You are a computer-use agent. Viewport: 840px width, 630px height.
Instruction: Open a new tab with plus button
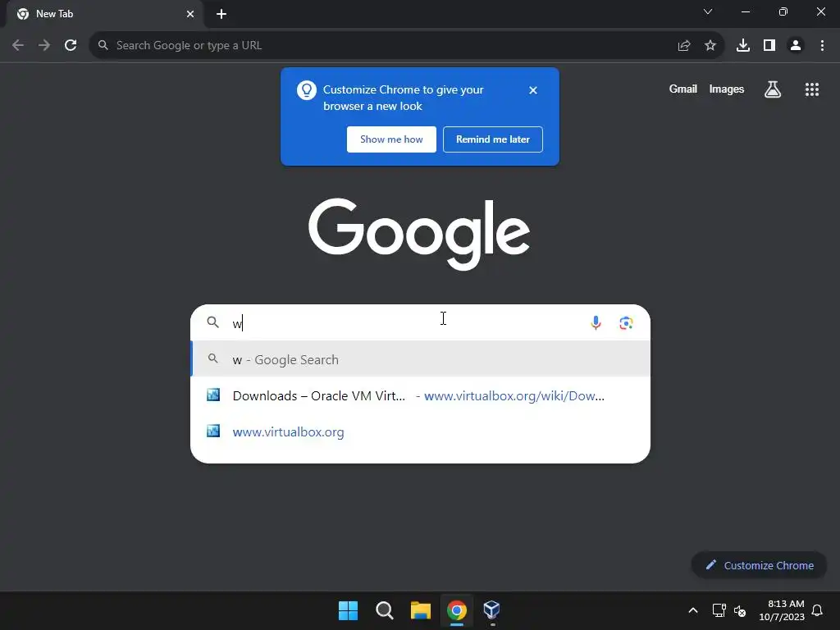221,14
